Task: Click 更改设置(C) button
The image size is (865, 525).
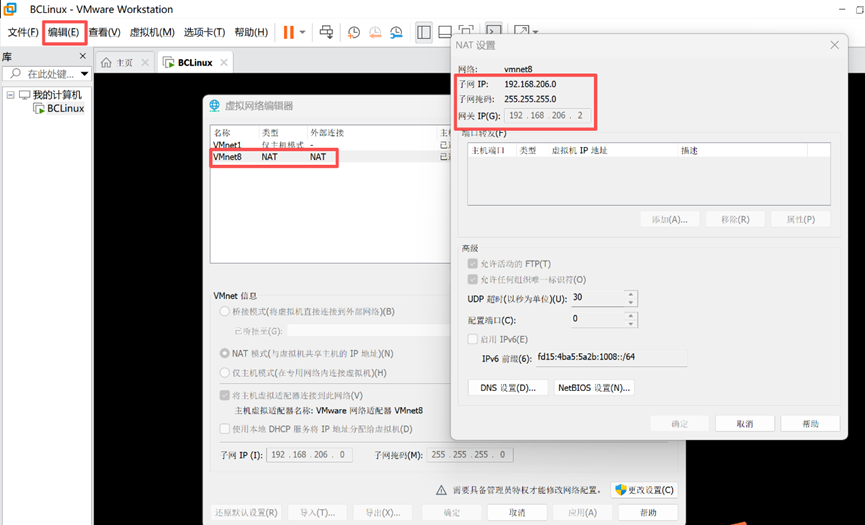Action: point(644,490)
